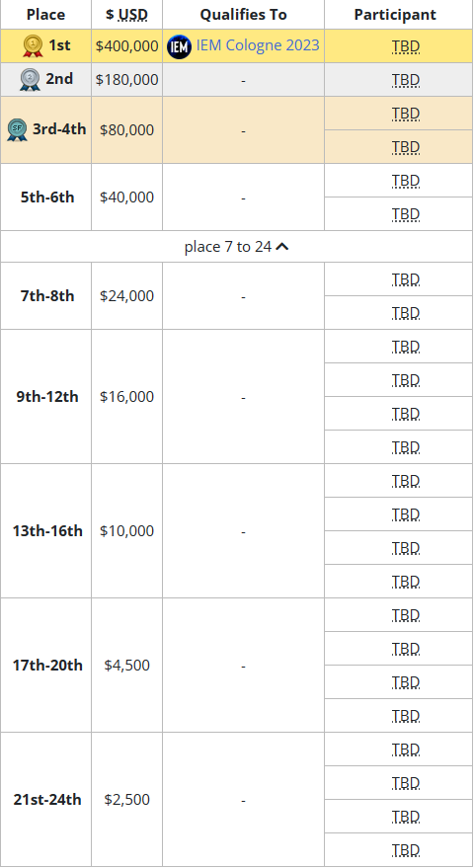Select the 9th-12th place cell
Viewport: 474px width, 868px height.
pyautogui.click(x=46, y=397)
